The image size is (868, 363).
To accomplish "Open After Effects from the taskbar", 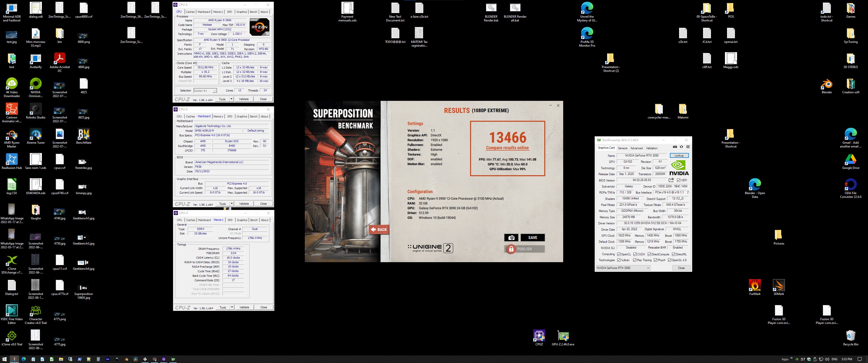I will 107,359.
